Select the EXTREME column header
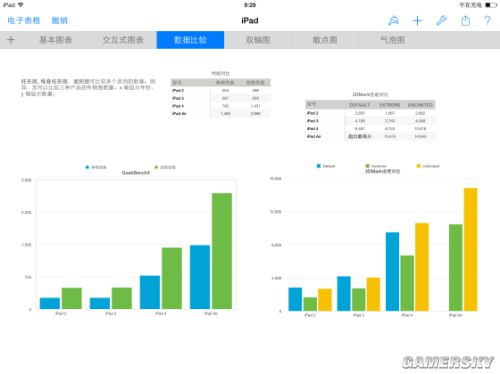Image resolution: width=500 pixels, height=374 pixels. pos(390,105)
